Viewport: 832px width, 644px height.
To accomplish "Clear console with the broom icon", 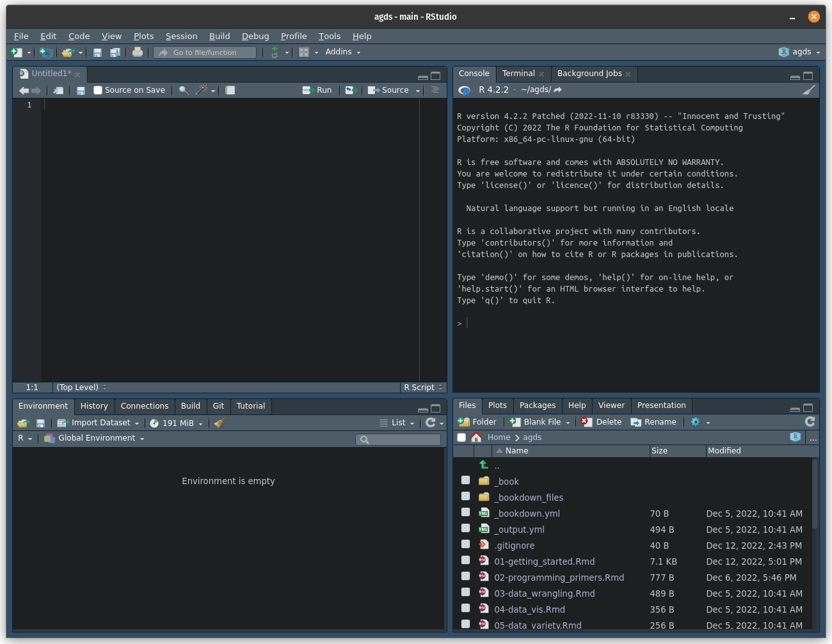I will click(809, 90).
